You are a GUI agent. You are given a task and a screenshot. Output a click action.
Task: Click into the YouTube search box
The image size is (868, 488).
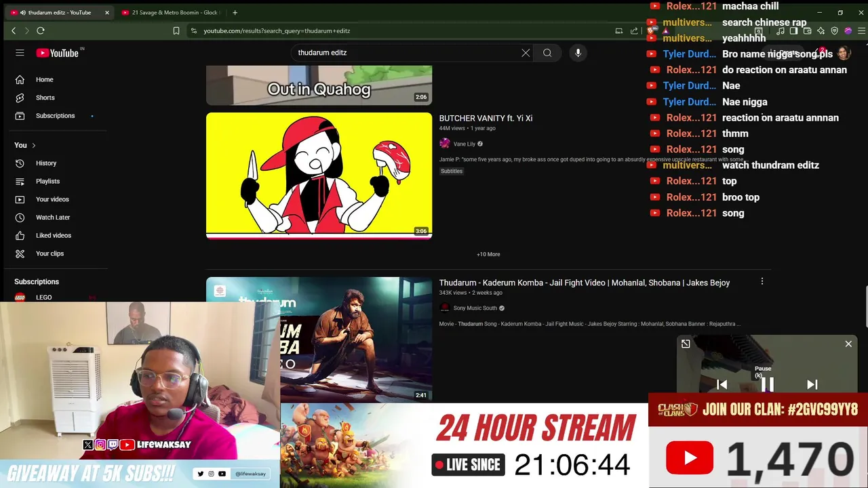coord(407,53)
